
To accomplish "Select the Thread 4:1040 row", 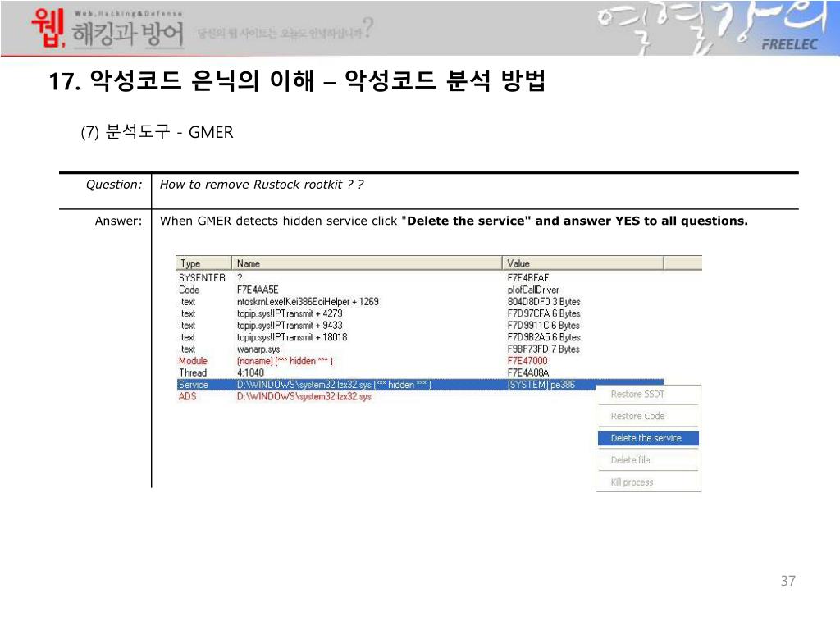I will click(421, 372).
